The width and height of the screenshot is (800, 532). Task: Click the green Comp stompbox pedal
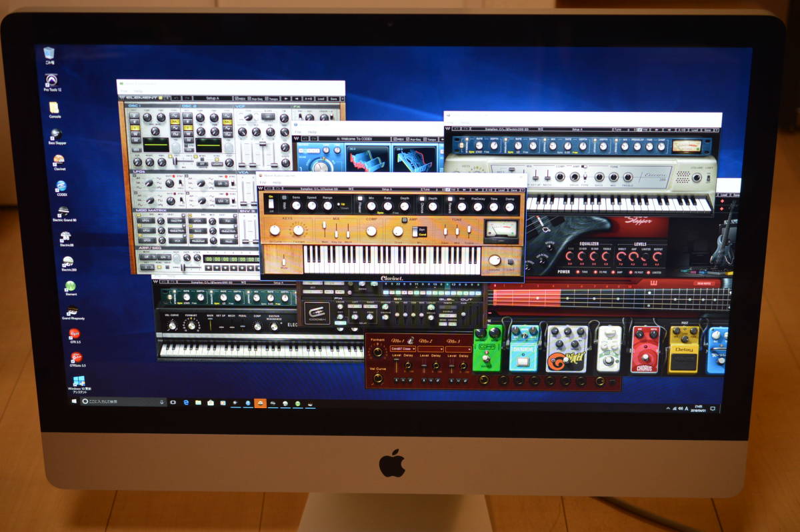(487, 349)
